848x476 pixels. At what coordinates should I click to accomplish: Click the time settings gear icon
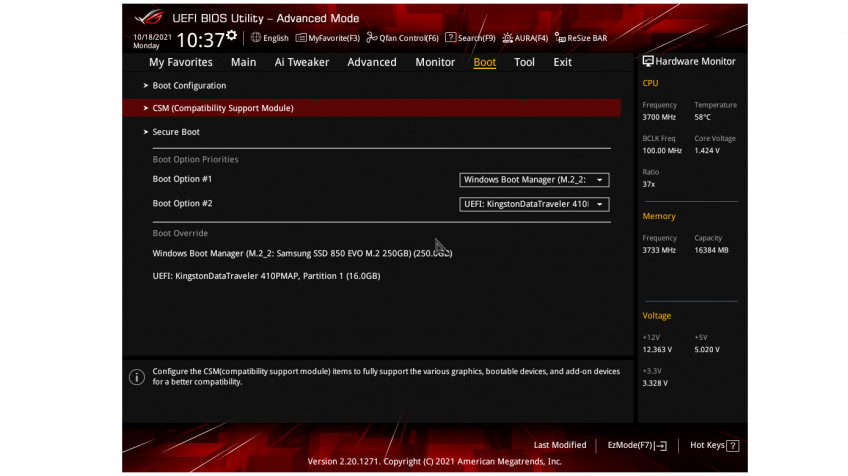tap(232, 36)
